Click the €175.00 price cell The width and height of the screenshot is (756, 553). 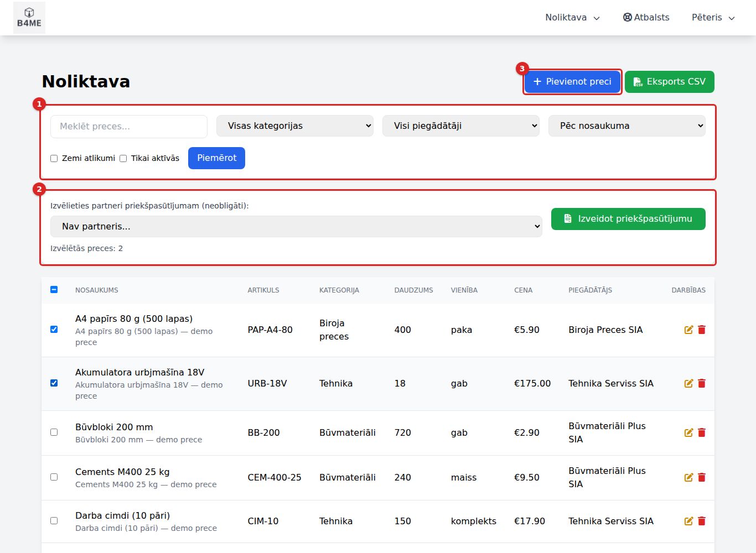coord(532,383)
